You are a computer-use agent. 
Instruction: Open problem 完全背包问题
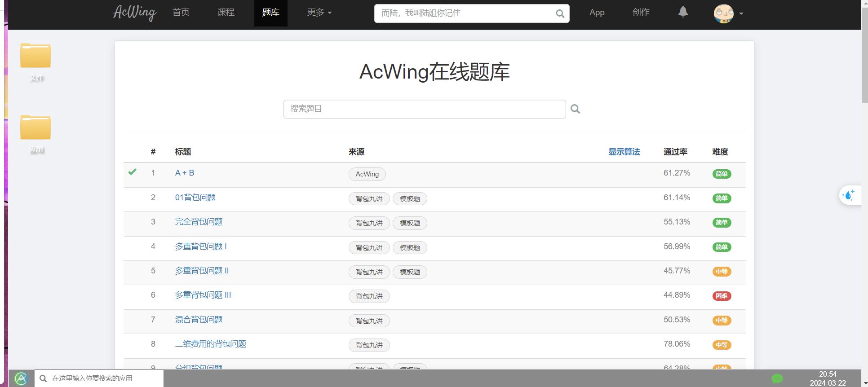click(x=199, y=222)
